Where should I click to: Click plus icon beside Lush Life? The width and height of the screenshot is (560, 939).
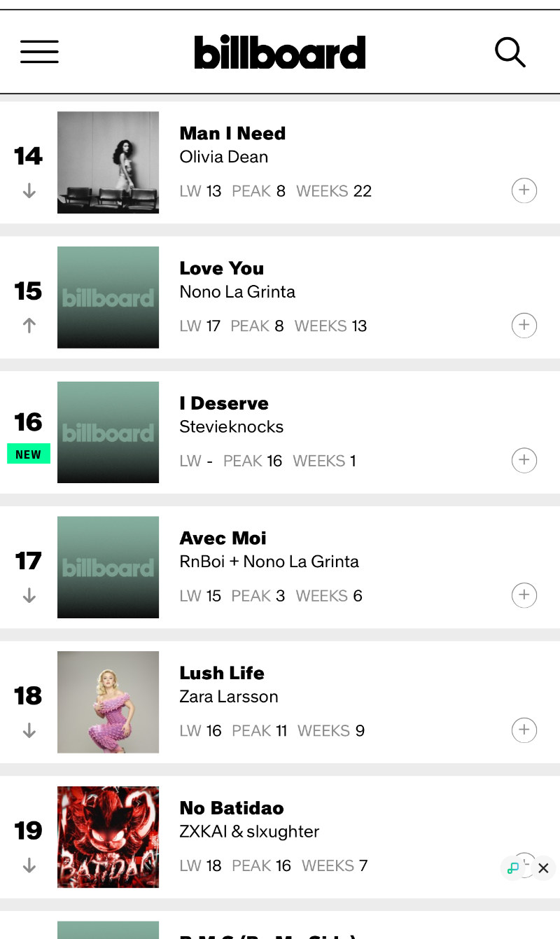click(524, 730)
